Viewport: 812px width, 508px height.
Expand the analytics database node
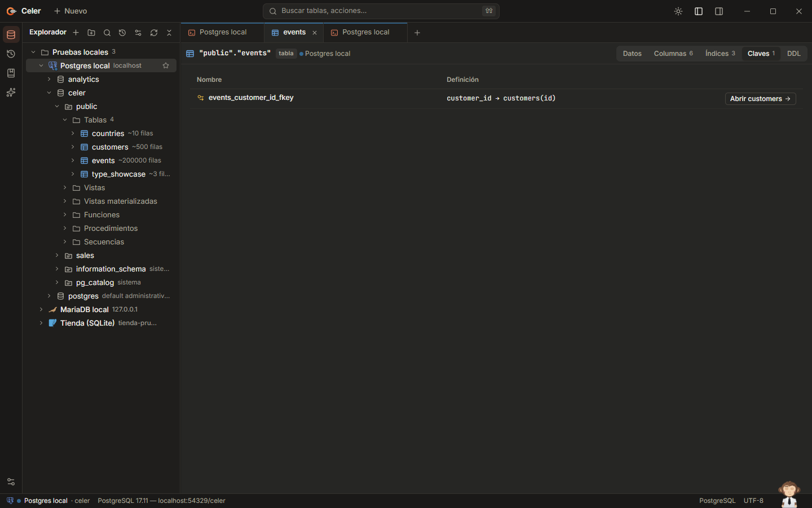(49, 79)
